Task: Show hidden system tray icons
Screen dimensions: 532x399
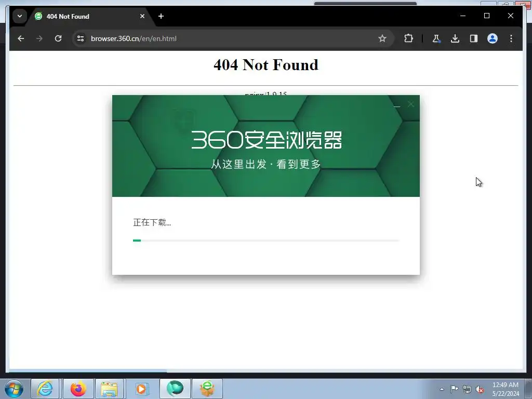Action: pyautogui.click(x=442, y=389)
